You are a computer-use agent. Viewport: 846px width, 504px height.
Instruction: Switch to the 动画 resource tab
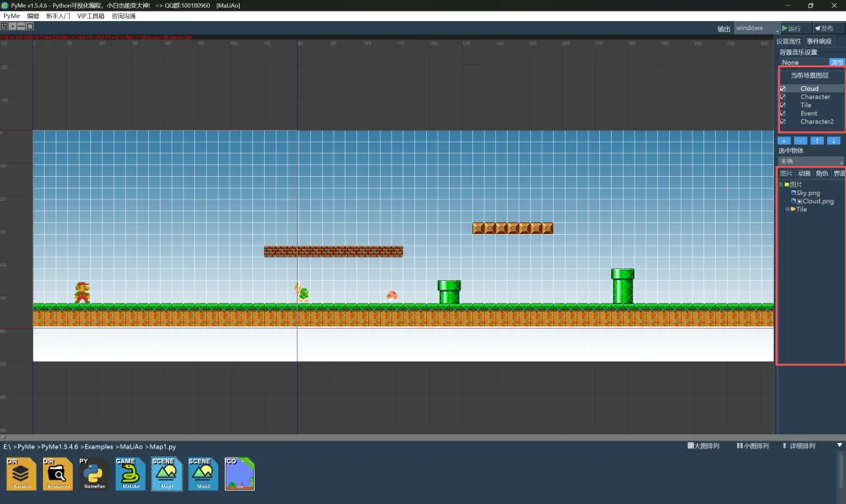[x=804, y=173]
